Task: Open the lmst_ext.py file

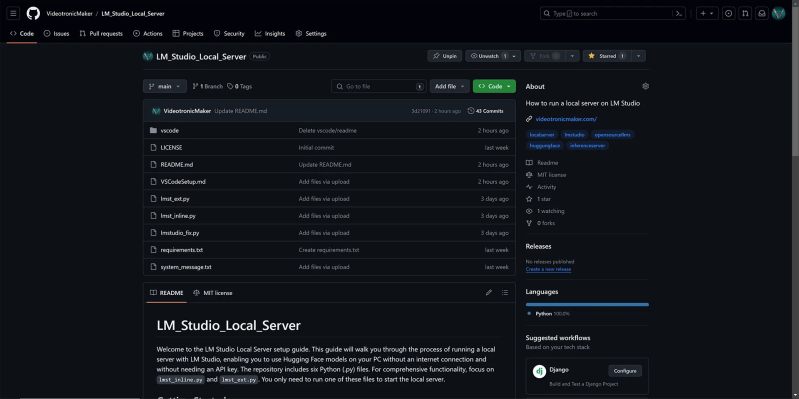Action: pyautogui.click(x=175, y=199)
